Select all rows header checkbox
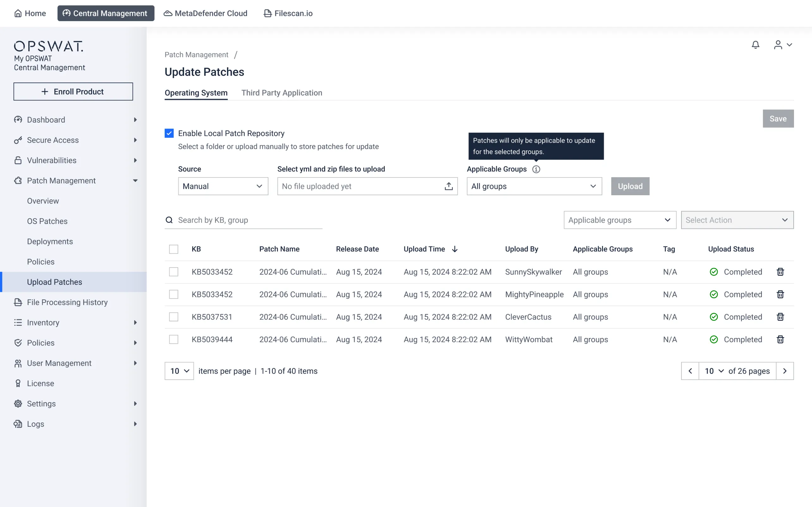 174,249
